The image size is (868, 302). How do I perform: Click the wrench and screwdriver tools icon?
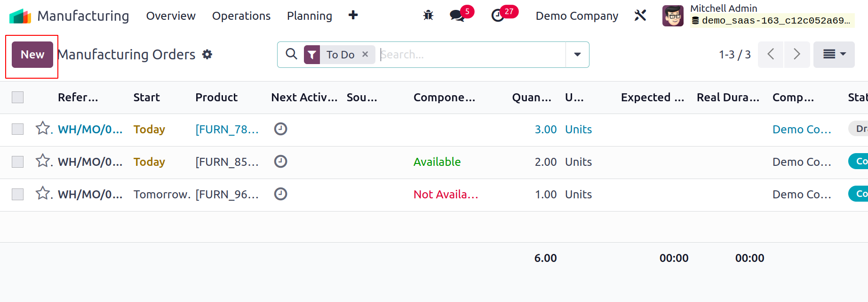[x=640, y=16]
